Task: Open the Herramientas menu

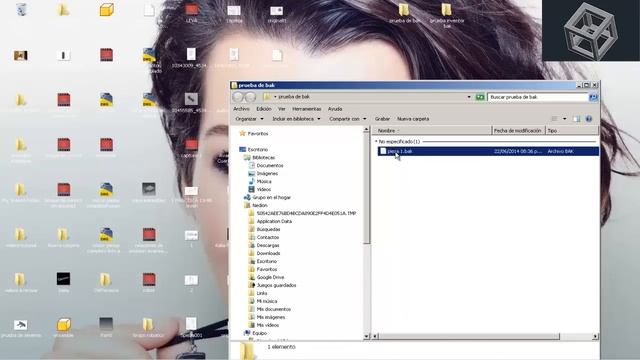Action: (x=307, y=109)
